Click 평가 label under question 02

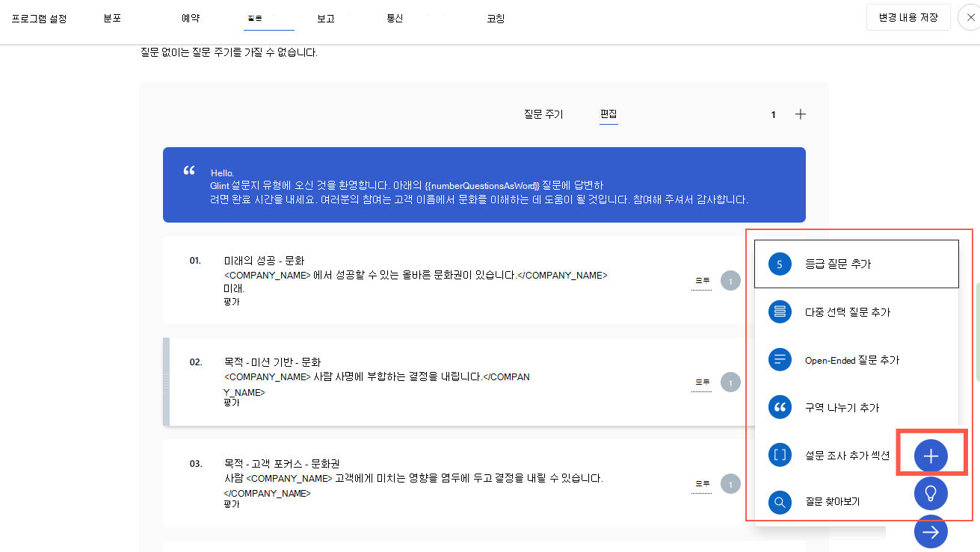click(232, 403)
